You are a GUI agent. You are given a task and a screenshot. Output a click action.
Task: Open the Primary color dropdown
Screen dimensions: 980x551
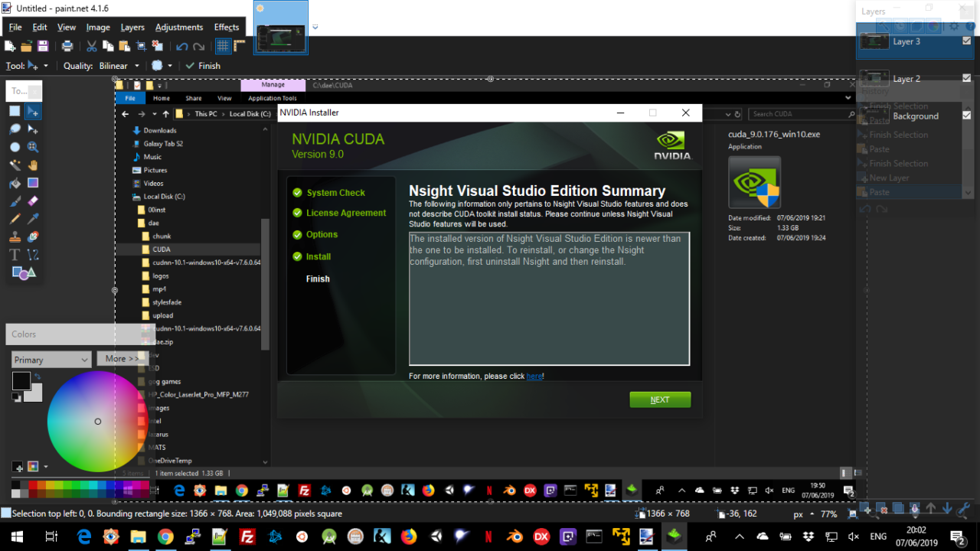[51, 360]
